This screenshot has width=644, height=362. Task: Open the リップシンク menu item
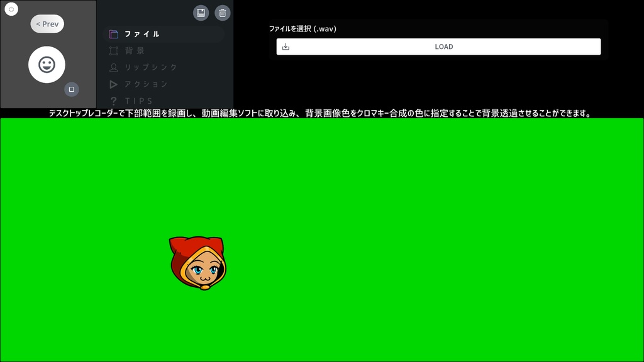tap(151, 67)
